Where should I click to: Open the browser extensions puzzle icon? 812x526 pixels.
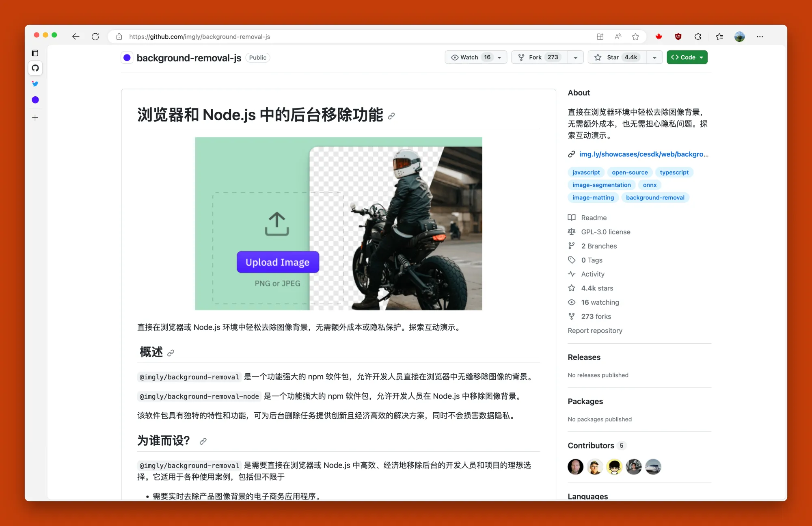click(698, 37)
